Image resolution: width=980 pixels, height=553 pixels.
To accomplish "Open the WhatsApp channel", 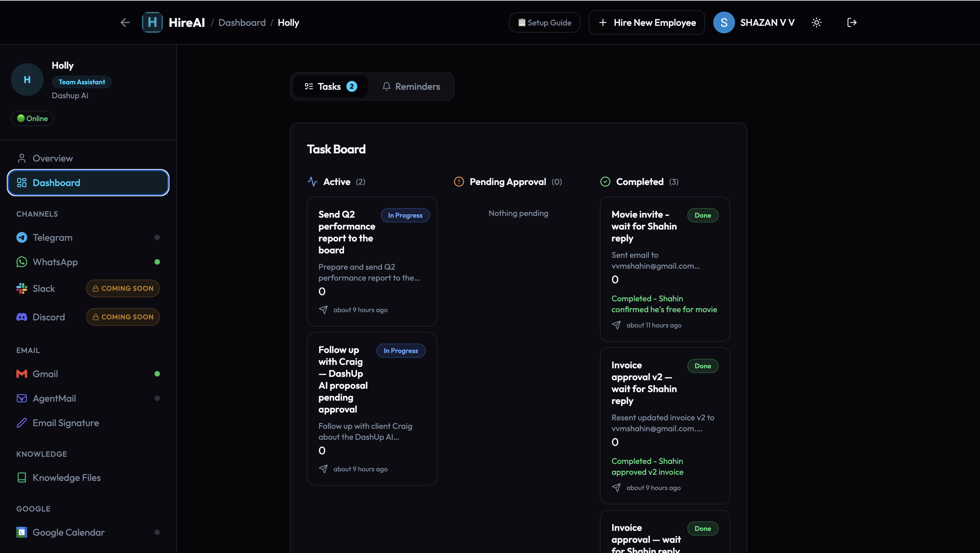I will (x=55, y=262).
